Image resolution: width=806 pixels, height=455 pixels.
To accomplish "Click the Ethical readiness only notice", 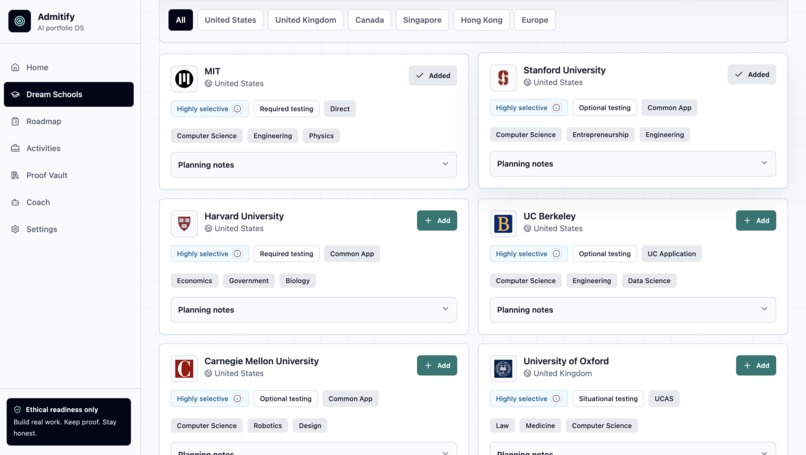I will (x=69, y=422).
